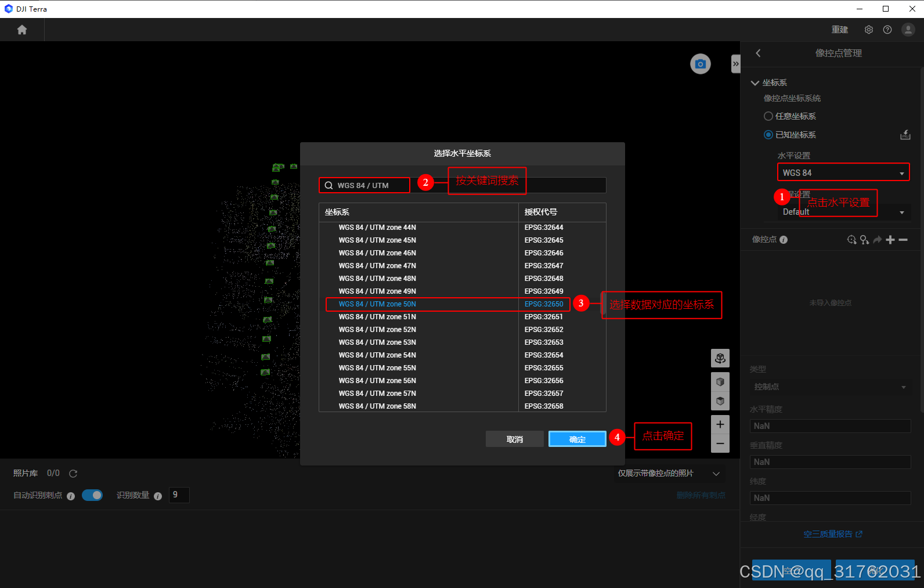
Task: Click the 识别数量 value field
Action: pos(179,495)
